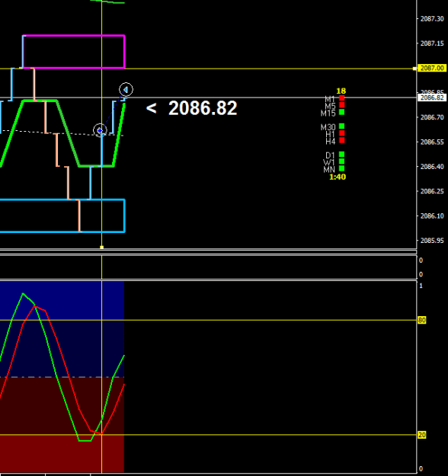Image resolution: width=448 pixels, height=476 pixels.
Task: Click the 1:40 candle countdown timer
Action: click(338, 177)
